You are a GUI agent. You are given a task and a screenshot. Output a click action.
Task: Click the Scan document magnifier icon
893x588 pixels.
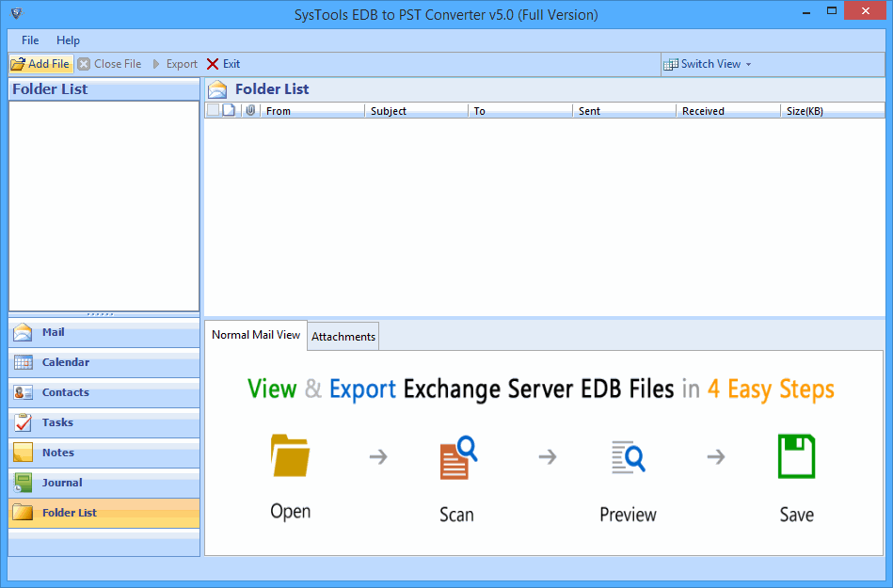pyautogui.click(x=458, y=457)
